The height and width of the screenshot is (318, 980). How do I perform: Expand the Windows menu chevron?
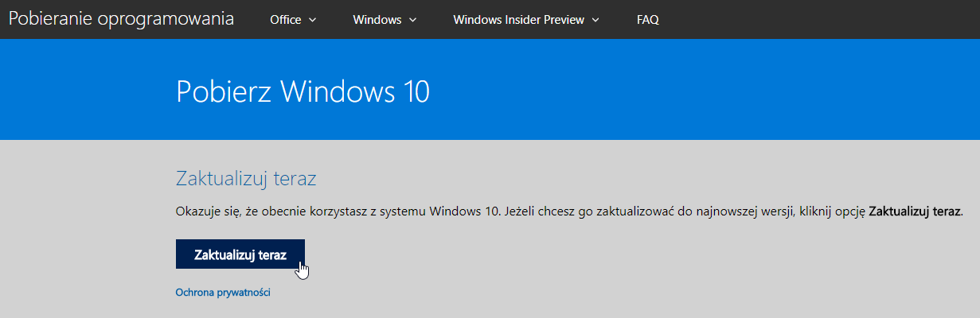coord(413,20)
